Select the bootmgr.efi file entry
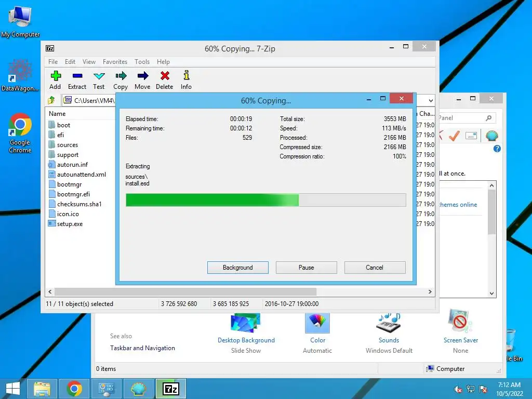 tap(69, 194)
